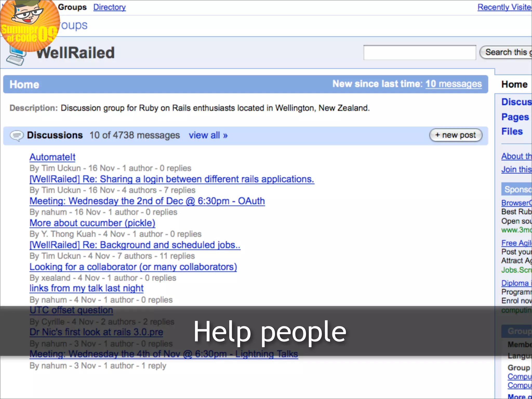Open UTC offset question thread
Viewport: 532px width, 399px height.
click(71, 310)
